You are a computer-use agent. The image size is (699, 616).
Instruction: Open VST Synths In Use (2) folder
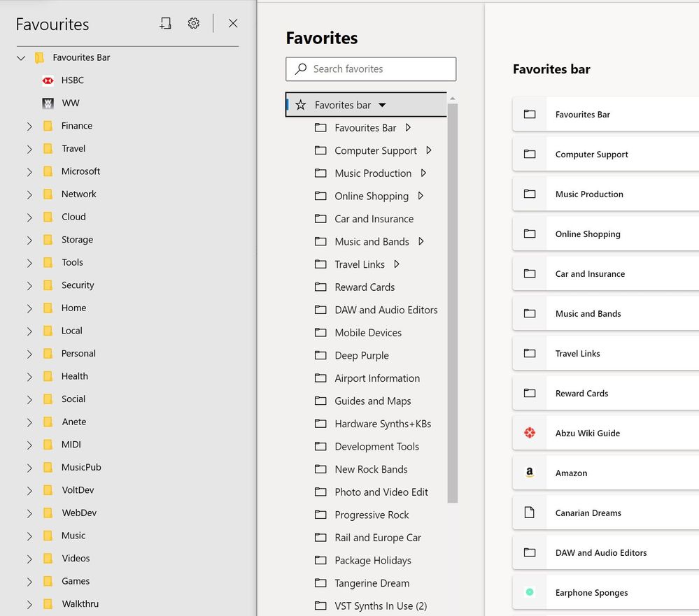[x=381, y=606]
